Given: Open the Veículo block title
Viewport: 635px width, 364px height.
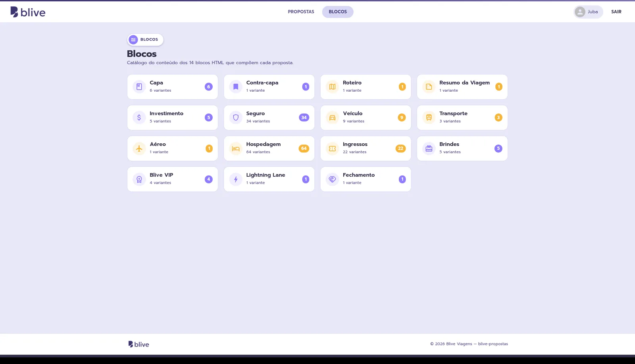Looking at the screenshot, I should coord(352,114).
